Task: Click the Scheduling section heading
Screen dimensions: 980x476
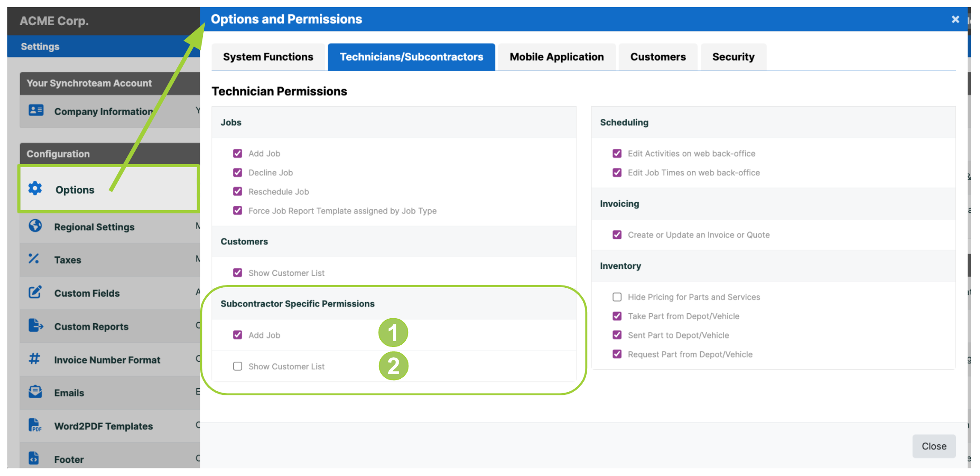Action: pyautogui.click(x=624, y=122)
